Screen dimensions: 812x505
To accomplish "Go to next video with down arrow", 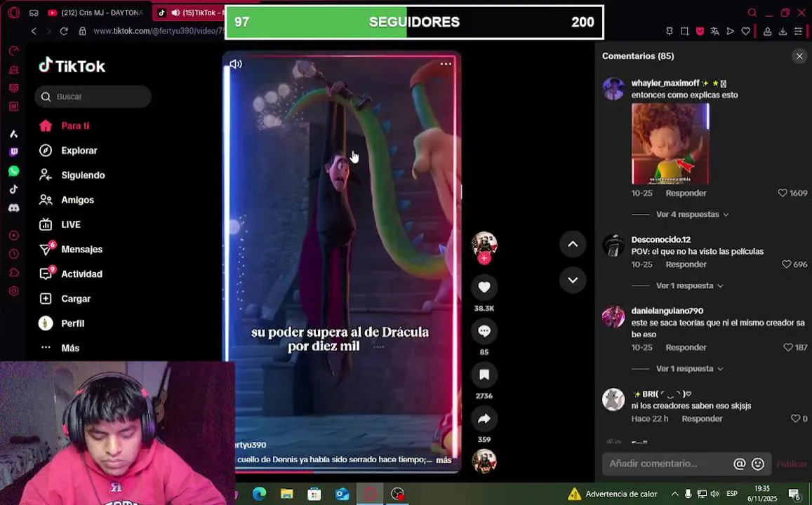I will coord(573,280).
